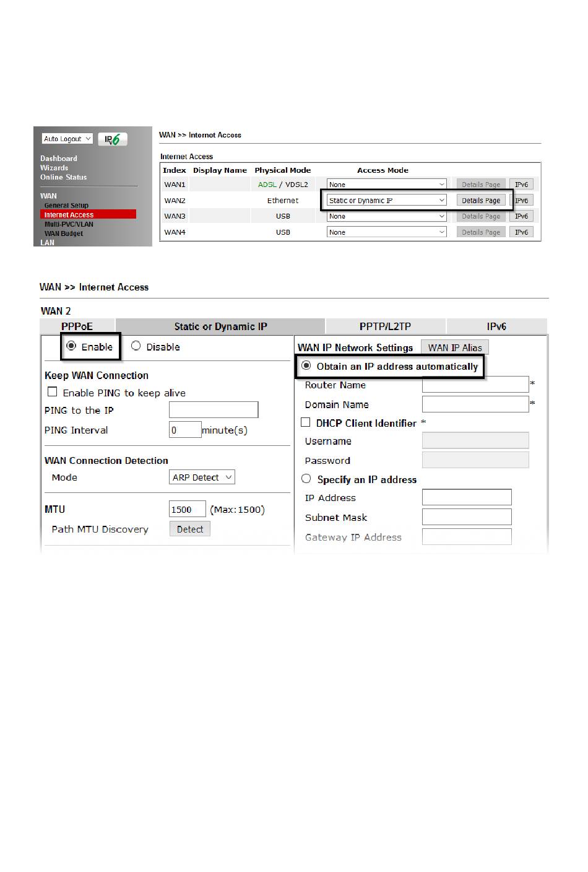Click WAN3 Details Page button

(481, 216)
